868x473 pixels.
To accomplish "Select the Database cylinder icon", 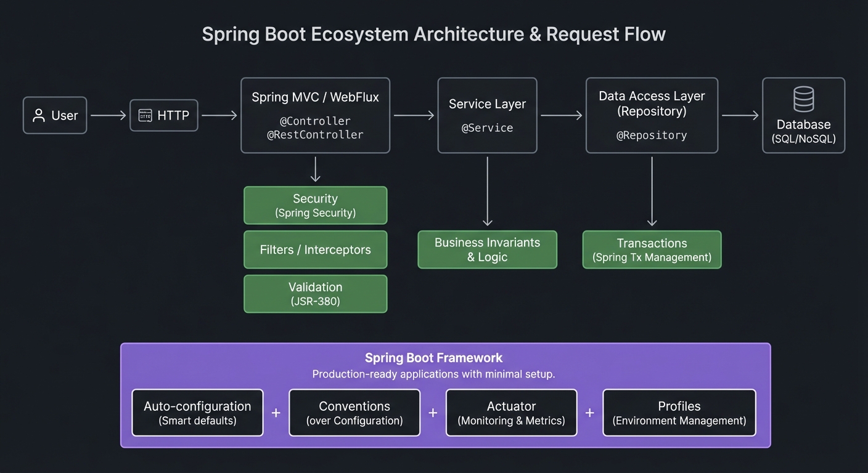I will (x=803, y=99).
